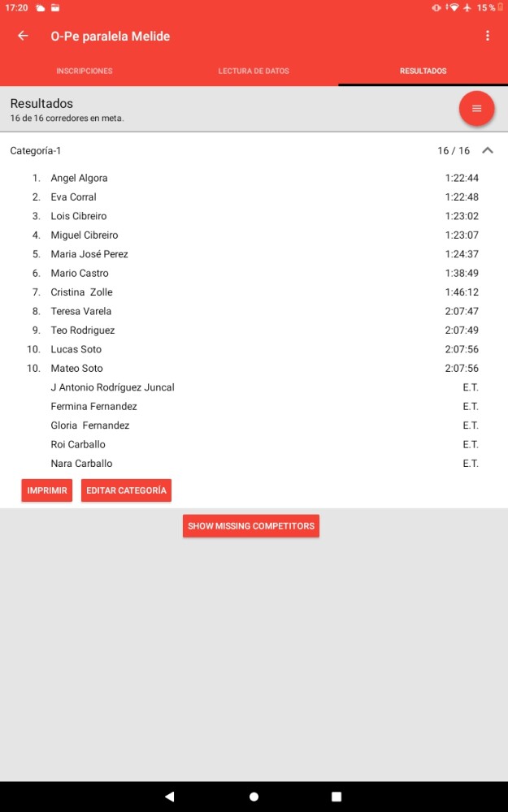Open the three-dot overflow menu

click(488, 36)
